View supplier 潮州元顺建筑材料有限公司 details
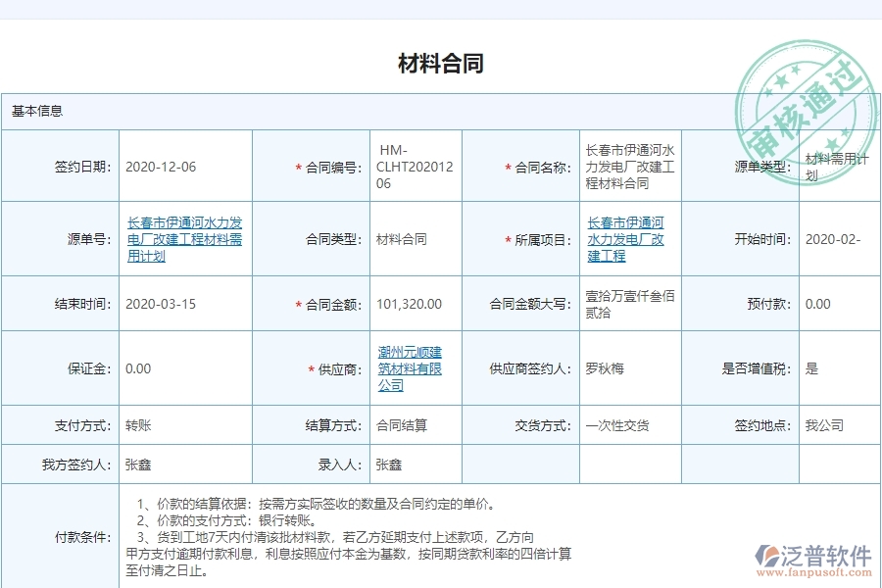 [x=409, y=366]
